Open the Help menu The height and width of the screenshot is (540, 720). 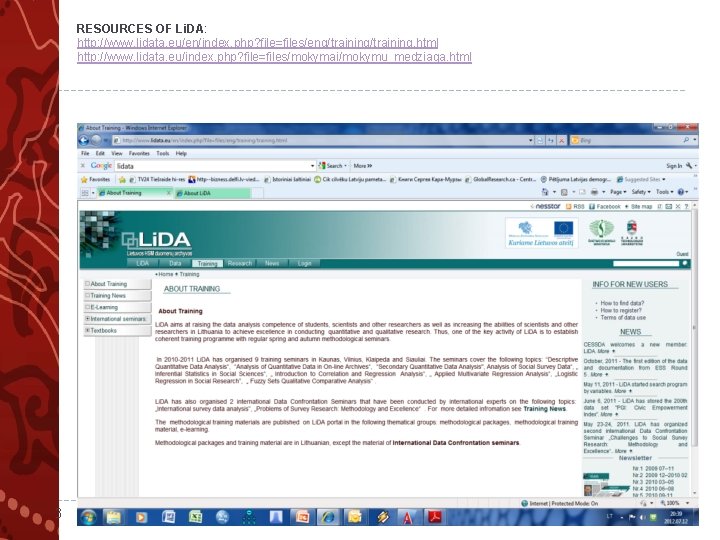click(x=181, y=153)
